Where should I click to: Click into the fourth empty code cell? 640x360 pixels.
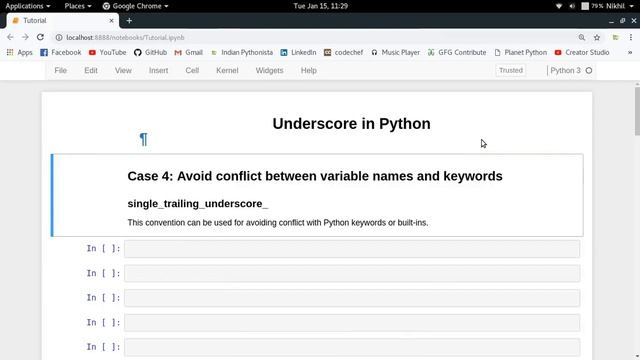(352, 322)
